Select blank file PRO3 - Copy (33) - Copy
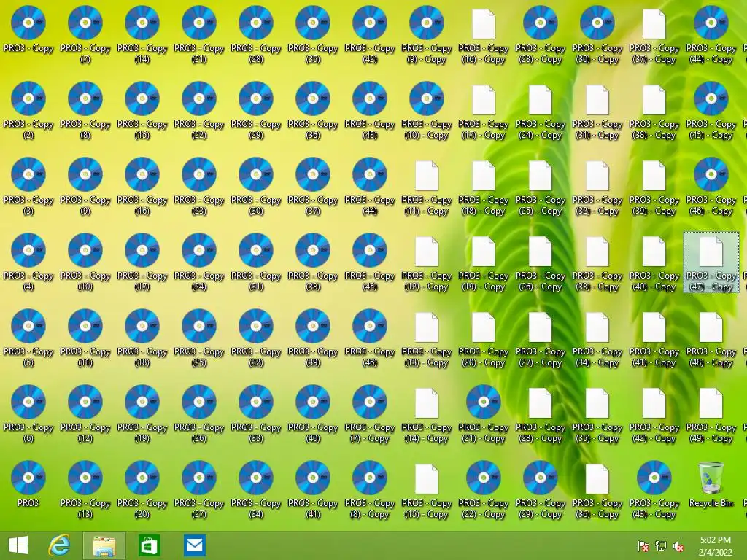Viewport: 747px width, 560px height. pyautogui.click(x=597, y=252)
